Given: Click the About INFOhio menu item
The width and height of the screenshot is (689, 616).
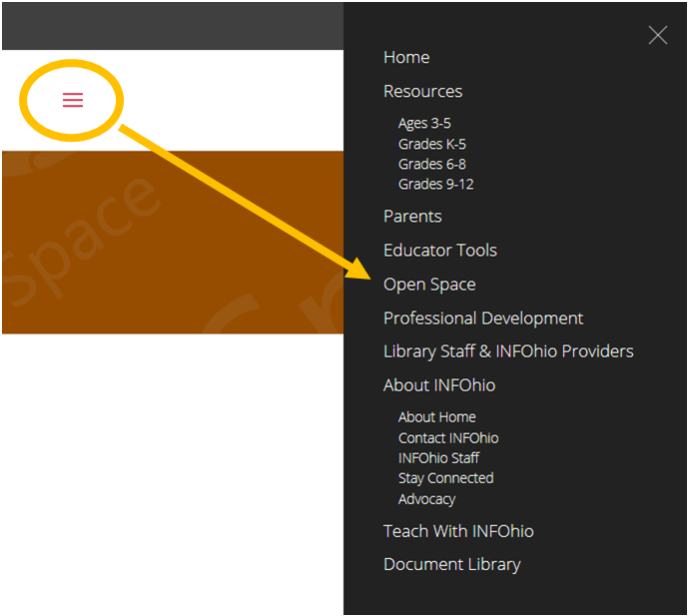Looking at the screenshot, I should pos(439,385).
